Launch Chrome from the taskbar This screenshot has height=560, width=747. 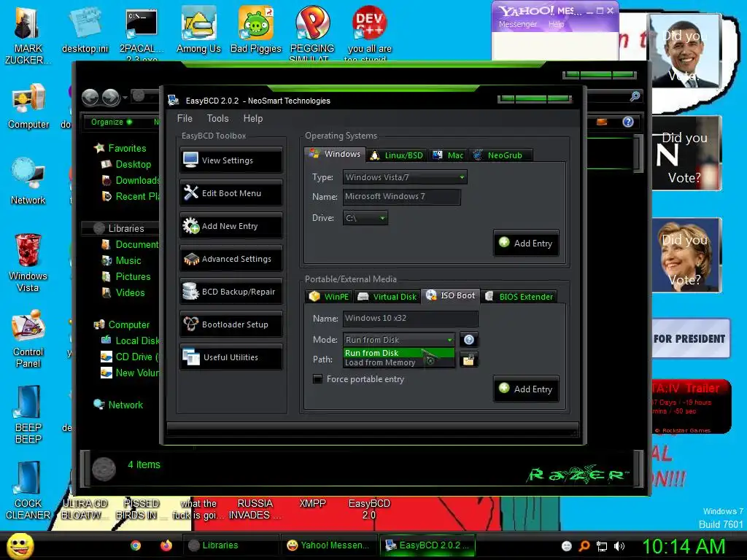coord(136,545)
